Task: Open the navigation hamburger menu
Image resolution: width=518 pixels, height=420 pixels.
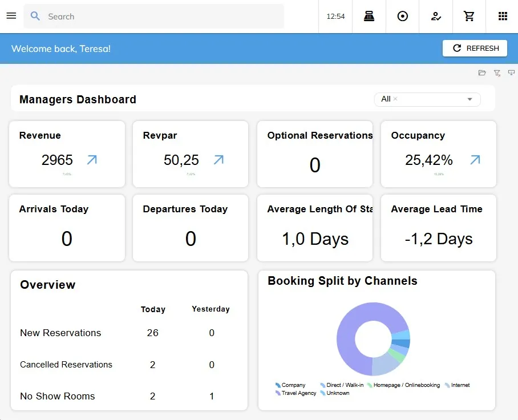Action: [x=11, y=15]
